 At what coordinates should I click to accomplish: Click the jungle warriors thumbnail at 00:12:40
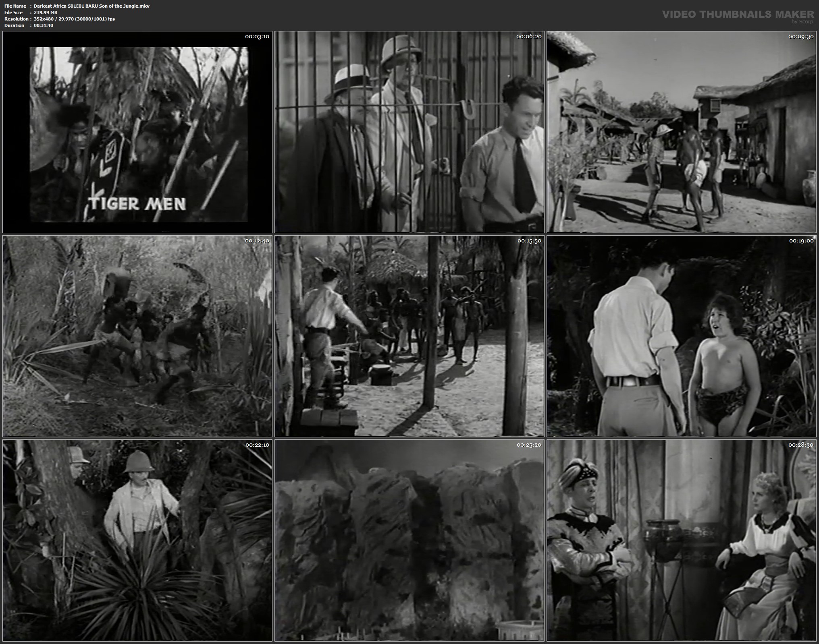tap(137, 336)
